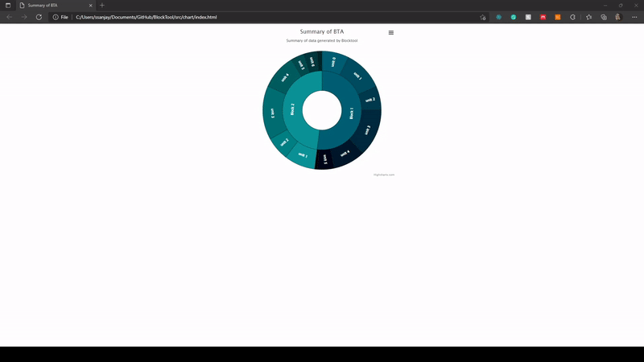Select the near-black unit 5 segment of Block 1
The width and height of the screenshot is (644, 362).
coord(324,159)
